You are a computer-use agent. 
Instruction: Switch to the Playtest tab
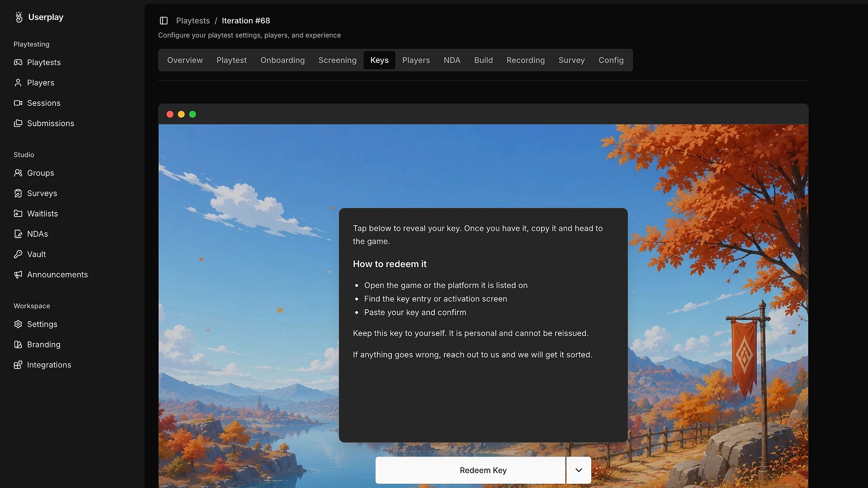click(231, 60)
